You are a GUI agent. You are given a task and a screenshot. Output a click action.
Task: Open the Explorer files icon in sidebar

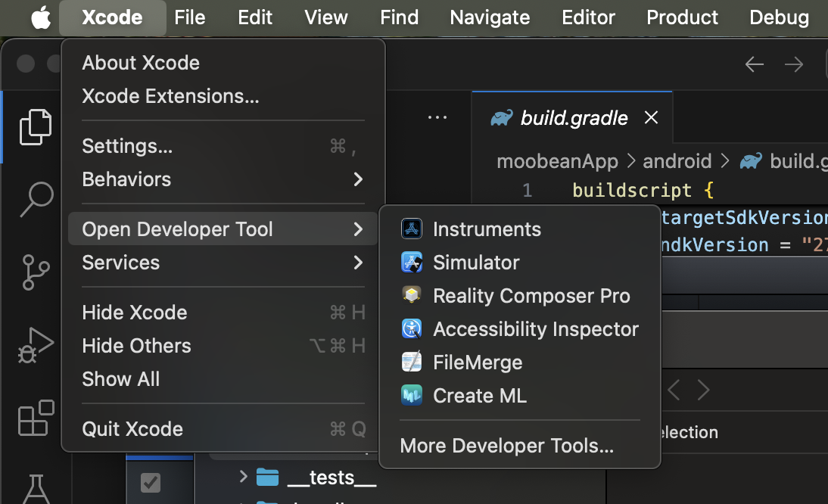tap(36, 126)
